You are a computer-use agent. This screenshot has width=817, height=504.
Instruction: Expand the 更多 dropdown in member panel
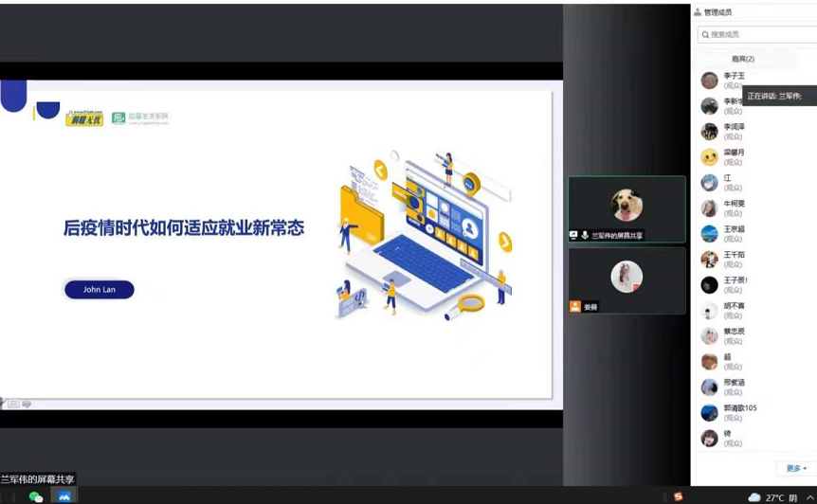[x=796, y=468]
